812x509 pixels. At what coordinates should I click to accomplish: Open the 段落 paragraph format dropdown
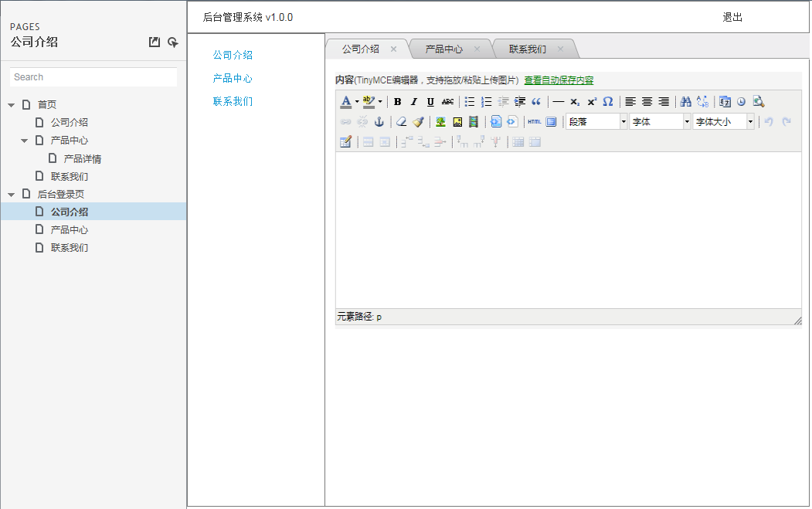(596, 122)
